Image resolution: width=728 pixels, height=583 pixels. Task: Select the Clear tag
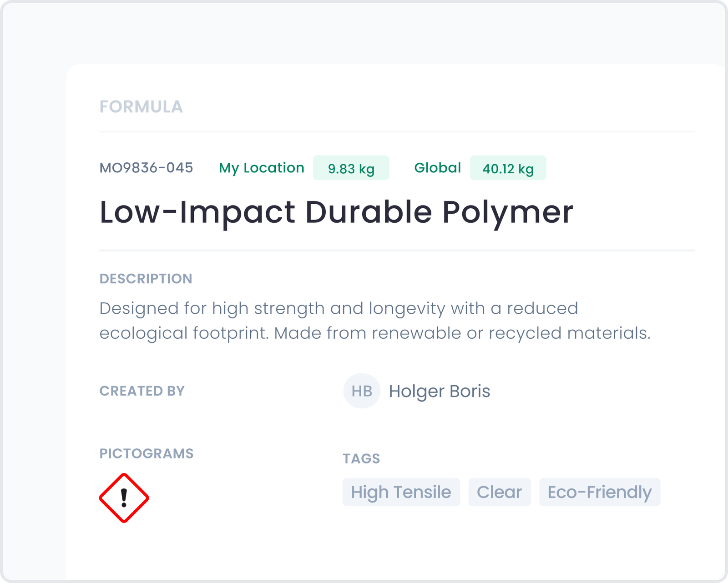pyautogui.click(x=500, y=492)
